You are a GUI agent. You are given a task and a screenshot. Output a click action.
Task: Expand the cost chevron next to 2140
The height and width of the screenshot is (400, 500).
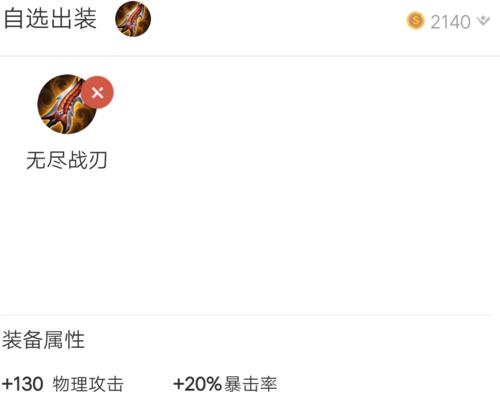tap(483, 21)
